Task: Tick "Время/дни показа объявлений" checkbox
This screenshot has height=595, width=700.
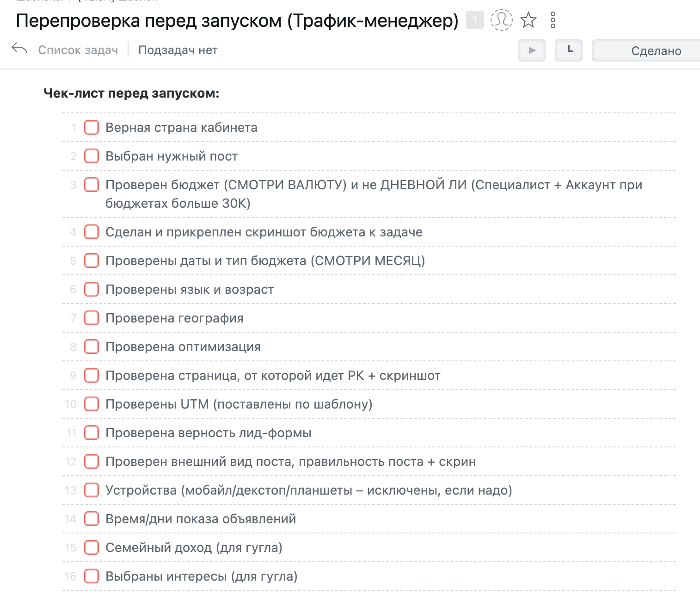Action: coord(92,519)
